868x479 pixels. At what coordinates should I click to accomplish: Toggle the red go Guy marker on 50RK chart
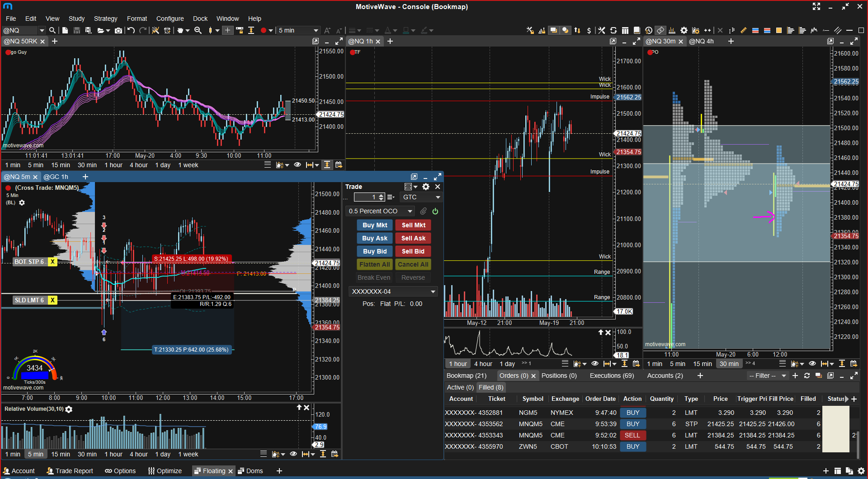click(x=8, y=52)
